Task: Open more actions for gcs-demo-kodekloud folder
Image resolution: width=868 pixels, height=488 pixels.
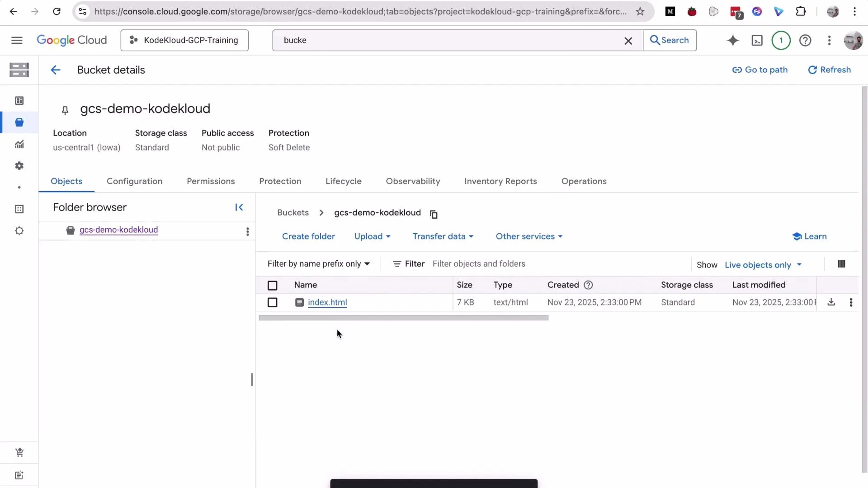Action: tap(247, 231)
